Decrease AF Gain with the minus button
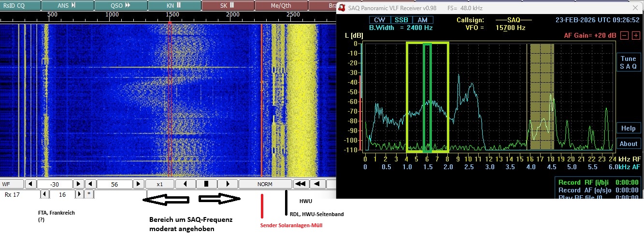 624,35
